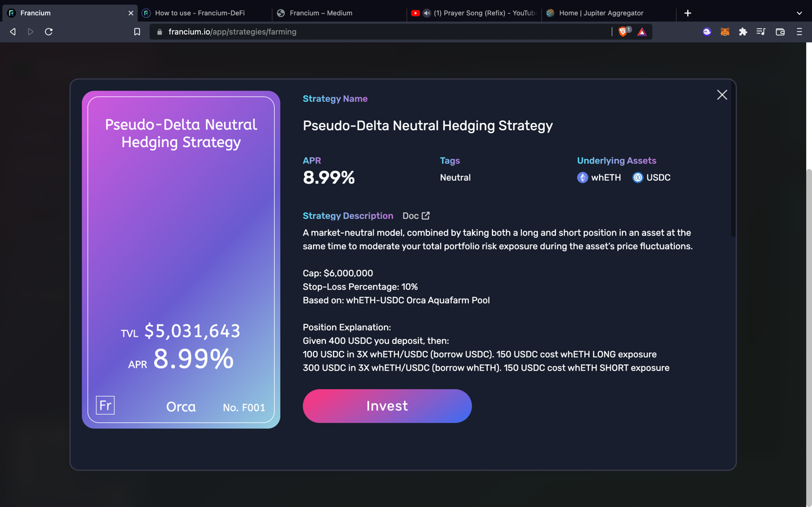812x507 pixels.
Task: Close the Francium browser tab
Action: click(x=131, y=13)
